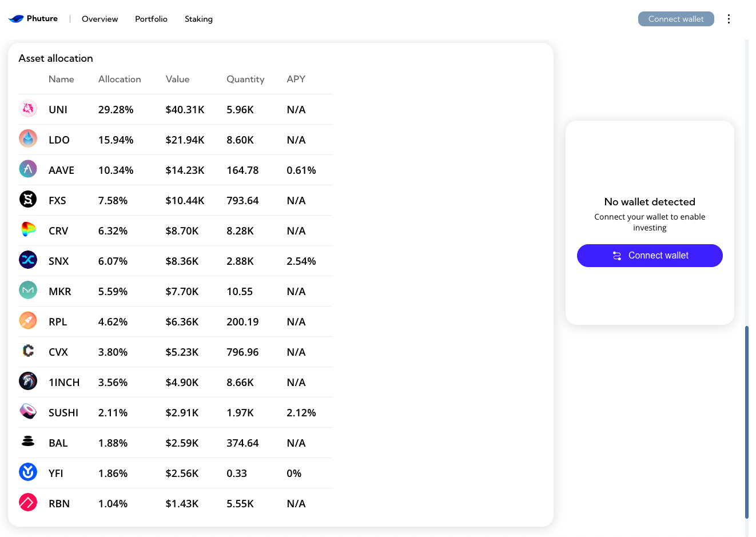Screen dimensions: 756x537
Task: Open the Staking section
Action: pos(198,19)
